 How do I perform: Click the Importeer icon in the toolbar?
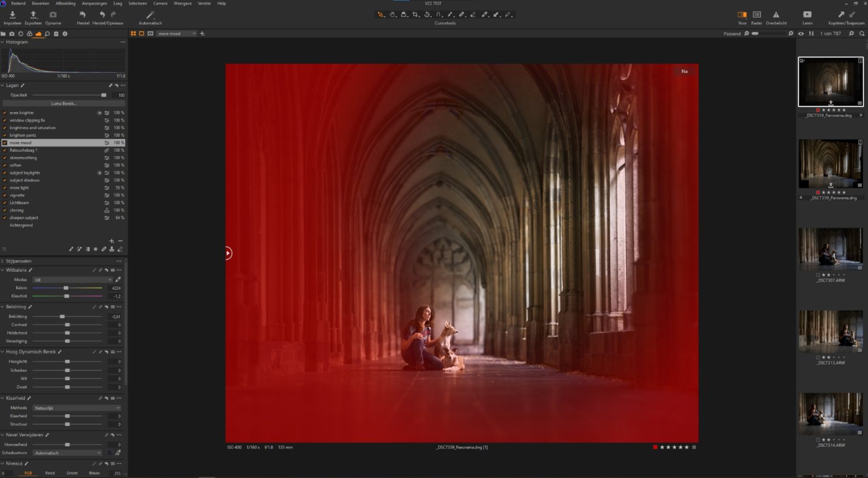[x=12, y=15]
